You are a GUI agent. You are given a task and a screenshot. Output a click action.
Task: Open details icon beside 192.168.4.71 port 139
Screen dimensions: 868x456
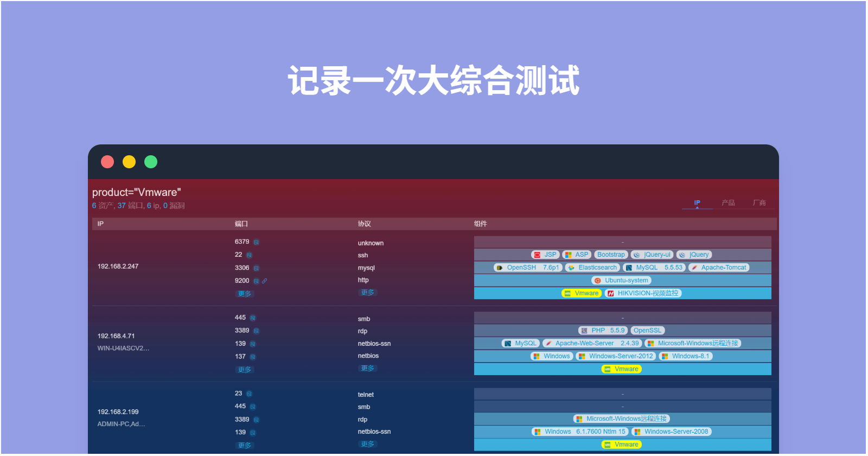pyautogui.click(x=253, y=344)
